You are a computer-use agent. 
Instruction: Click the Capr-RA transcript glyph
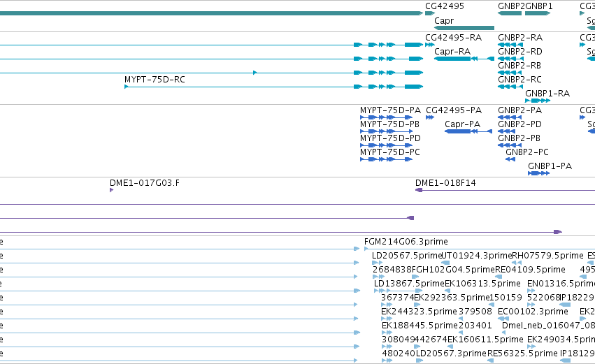(x=464, y=59)
